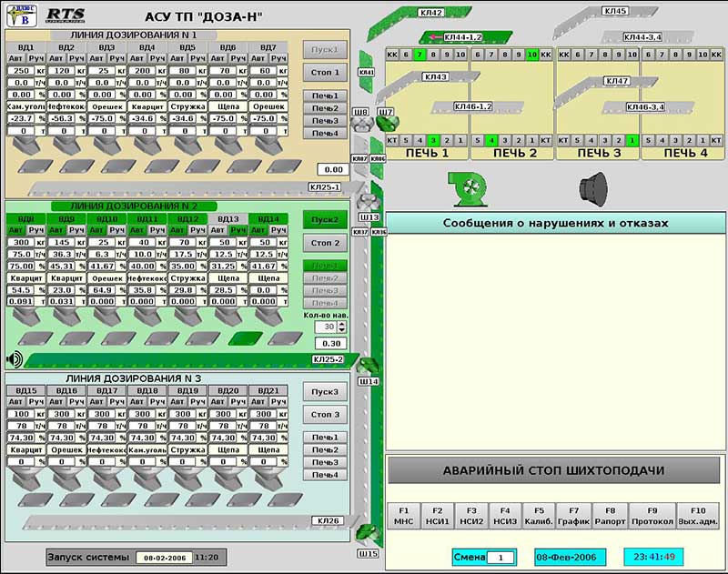Open F9 Протокол function

click(x=652, y=516)
